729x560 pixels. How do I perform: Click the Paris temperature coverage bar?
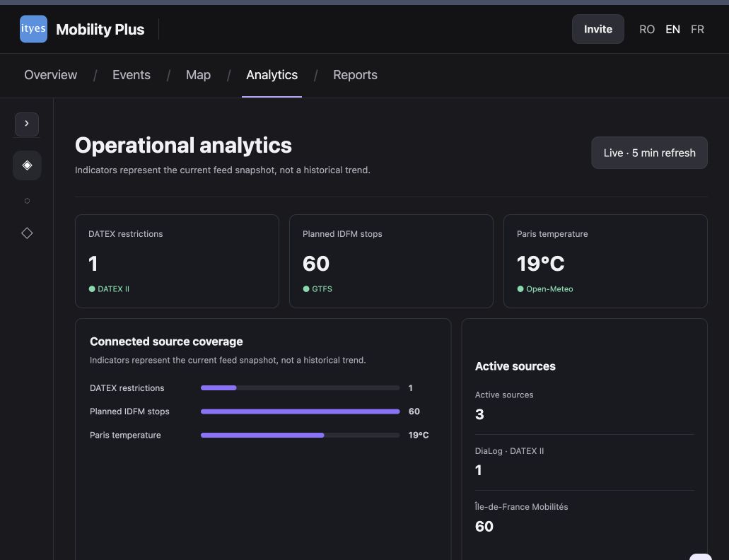tap(300, 435)
